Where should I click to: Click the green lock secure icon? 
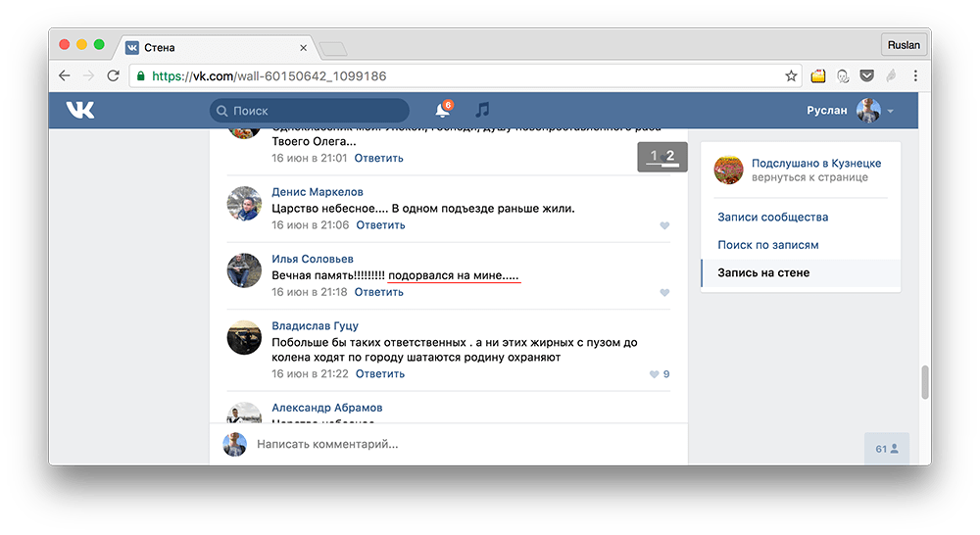tap(140, 75)
